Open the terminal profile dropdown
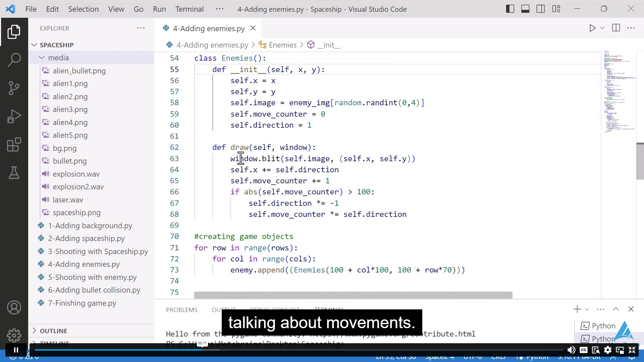644x362 pixels. [x=588, y=309]
